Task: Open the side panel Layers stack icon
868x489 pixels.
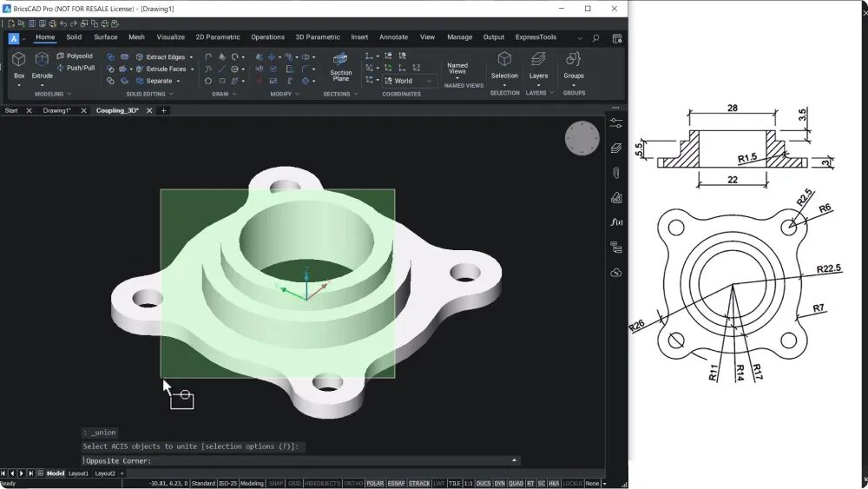Action: 616,148
